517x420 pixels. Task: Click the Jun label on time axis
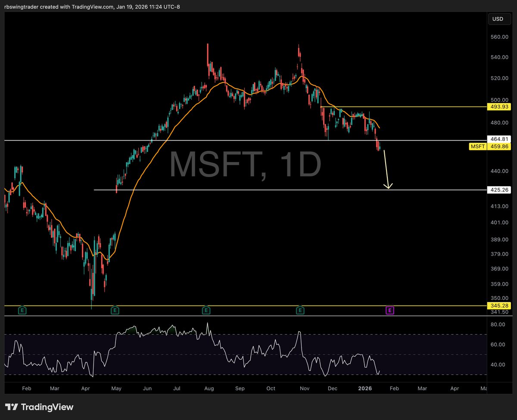point(147,388)
